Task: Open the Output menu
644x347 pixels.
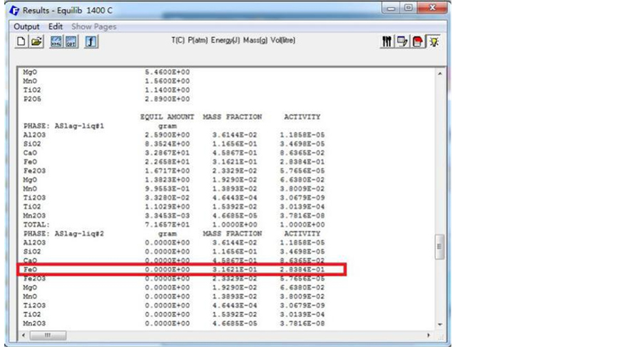Action: click(27, 26)
